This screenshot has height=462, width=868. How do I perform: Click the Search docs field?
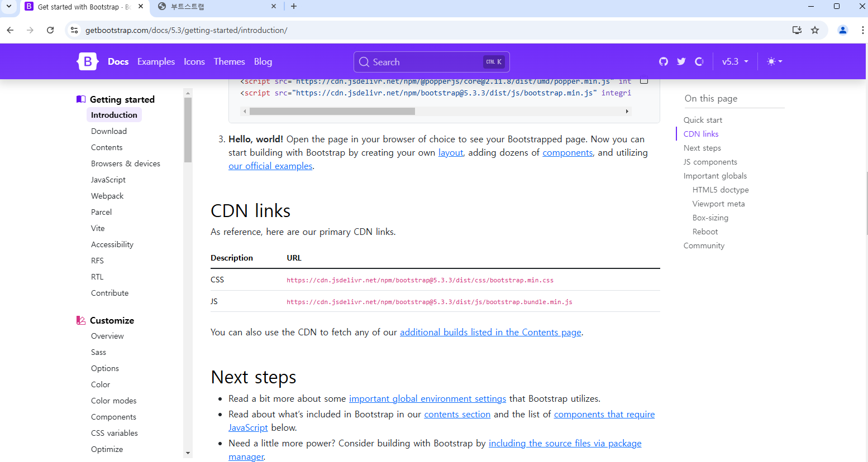click(431, 62)
